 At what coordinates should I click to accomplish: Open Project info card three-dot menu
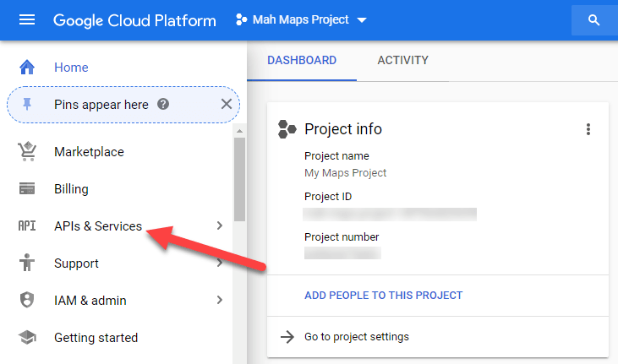[x=588, y=129]
